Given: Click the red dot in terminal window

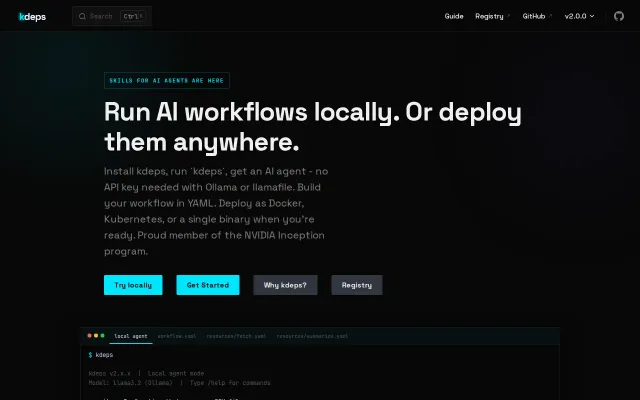Looking at the screenshot, I should pyautogui.click(x=89, y=336).
